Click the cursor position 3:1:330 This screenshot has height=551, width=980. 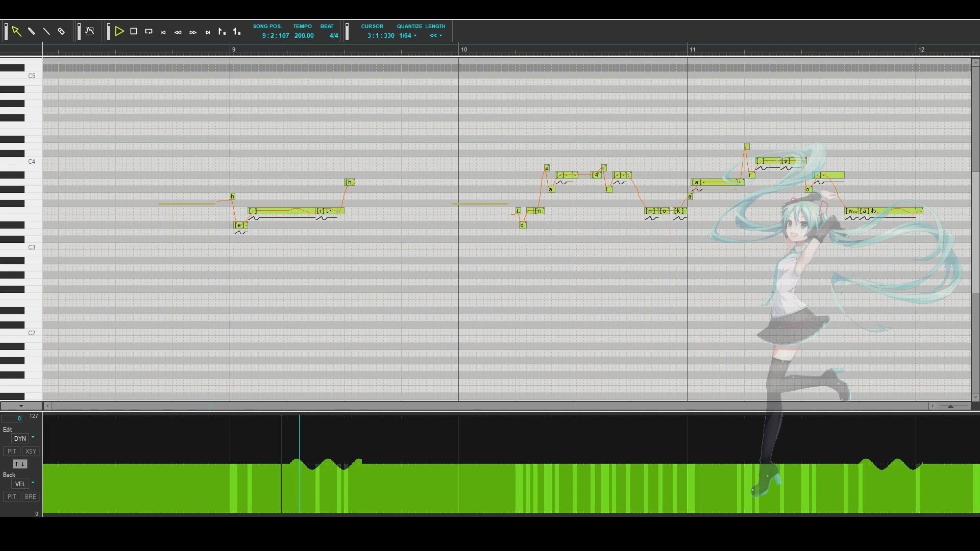coord(381,36)
